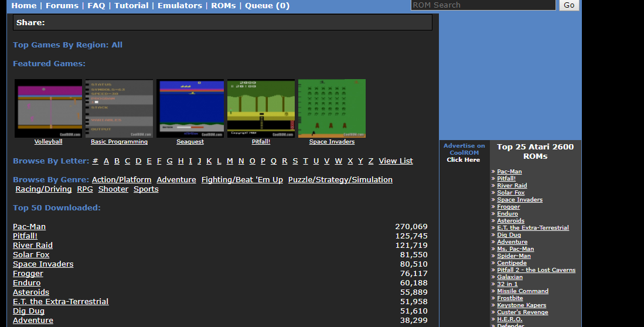Select the Fighting/Beat 'Em Up genre

(243, 179)
